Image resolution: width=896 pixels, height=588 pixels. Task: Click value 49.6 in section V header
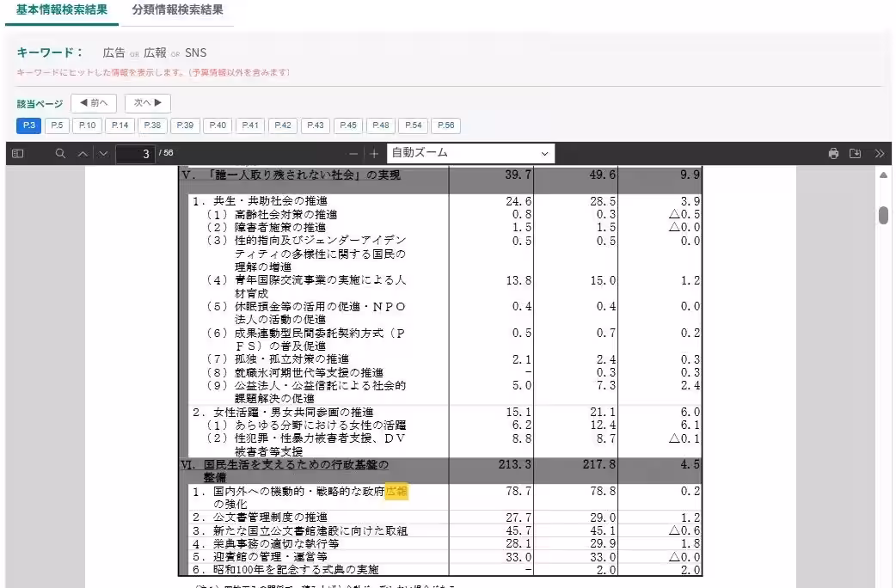pyautogui.click(x=602, y=175)
